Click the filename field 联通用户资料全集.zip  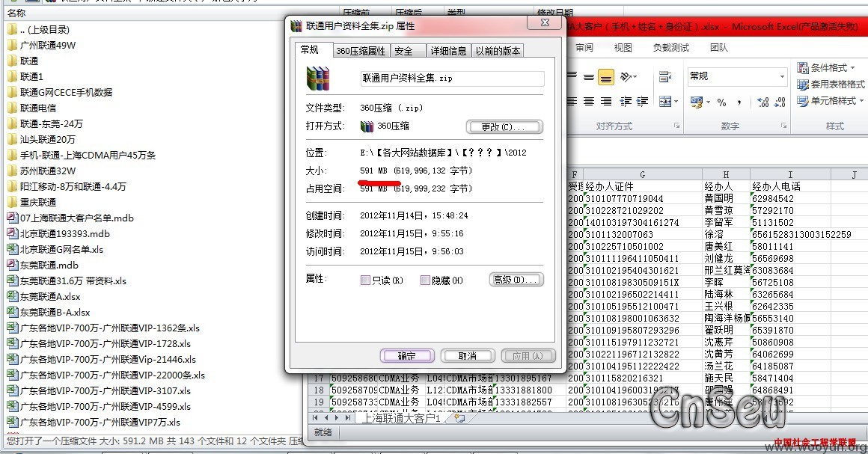coord(452,79)
